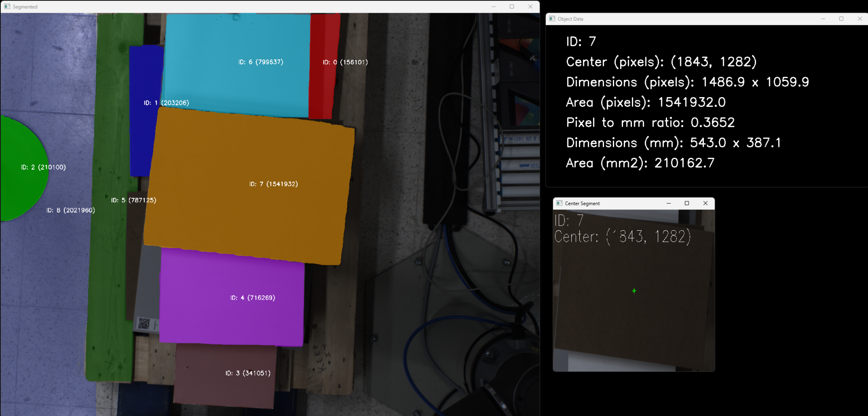Image resolution: width=868 pixels, height=416 pixels.
Task: Minimize the Center Segment window
Action: [668, 203]
